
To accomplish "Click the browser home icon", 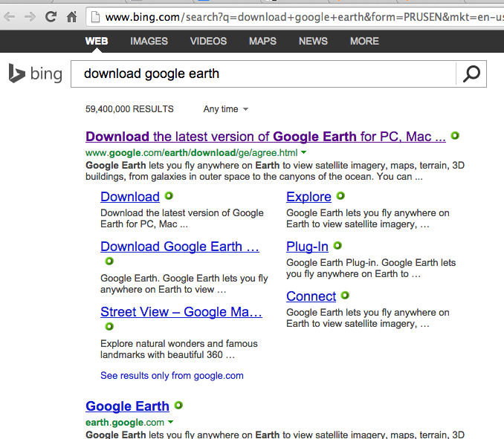I will [71, 16].
